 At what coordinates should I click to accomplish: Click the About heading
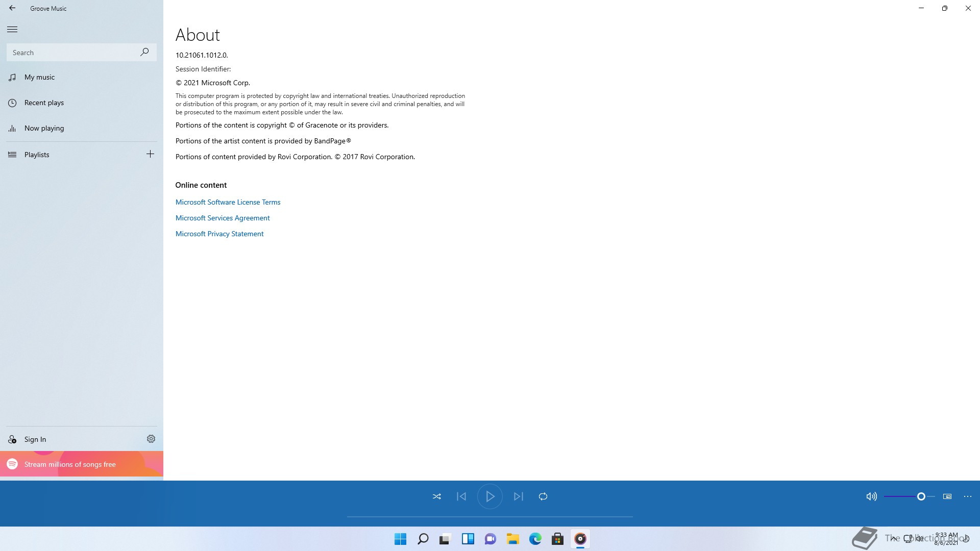198,35
